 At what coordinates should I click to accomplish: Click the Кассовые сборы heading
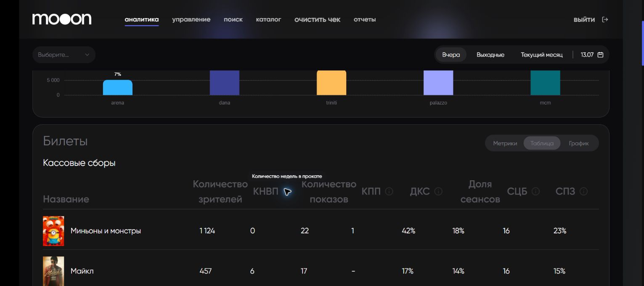[79, 163]
